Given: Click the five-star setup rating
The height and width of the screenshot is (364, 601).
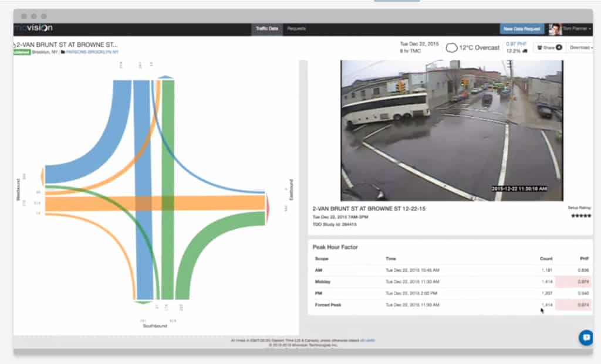Looking at the screenshot, I should tap(580, 215).
